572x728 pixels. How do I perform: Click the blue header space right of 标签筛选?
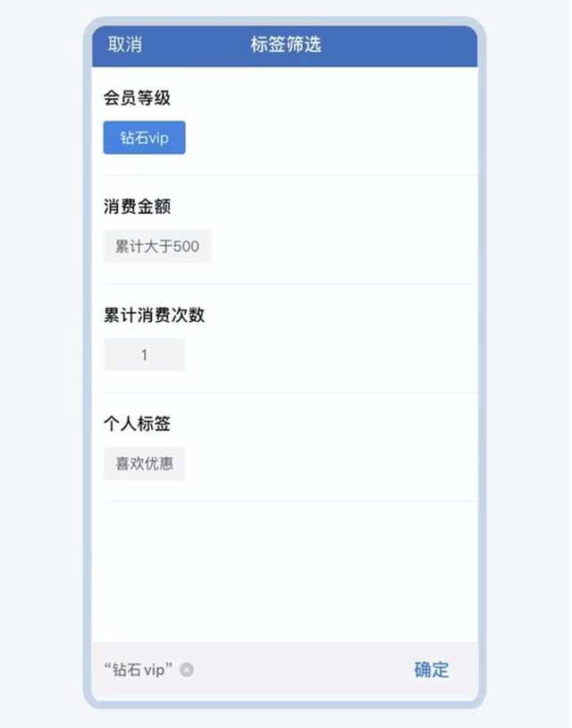coord(402,45)
